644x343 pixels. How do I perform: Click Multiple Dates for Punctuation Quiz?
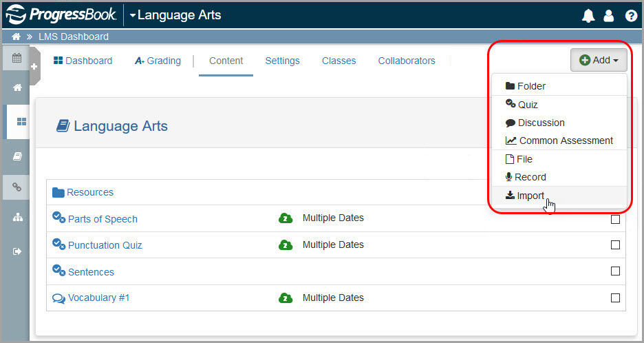click(333, 245)
